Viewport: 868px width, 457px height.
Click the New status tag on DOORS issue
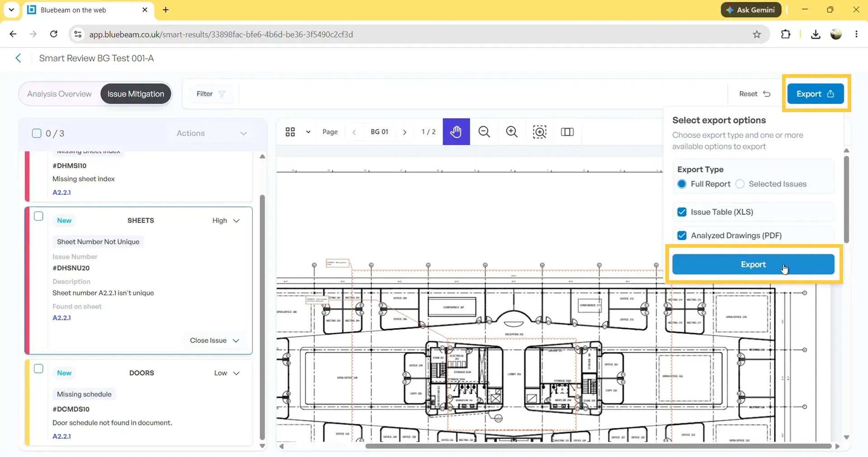tap(64, 373)
